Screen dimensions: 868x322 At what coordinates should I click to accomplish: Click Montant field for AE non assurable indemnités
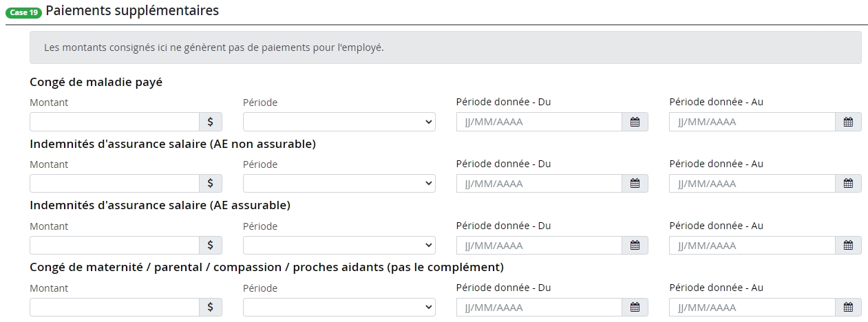(x=114, y=184)
